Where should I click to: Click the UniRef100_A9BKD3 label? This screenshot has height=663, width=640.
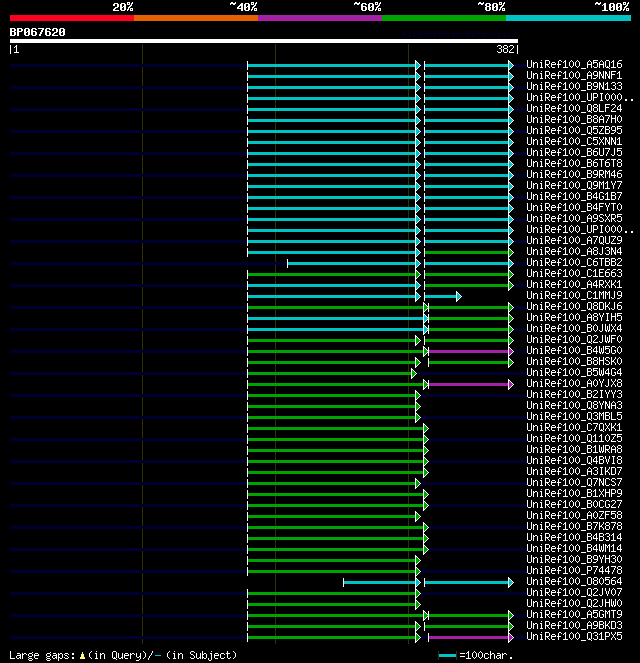(x=574, y=625)
